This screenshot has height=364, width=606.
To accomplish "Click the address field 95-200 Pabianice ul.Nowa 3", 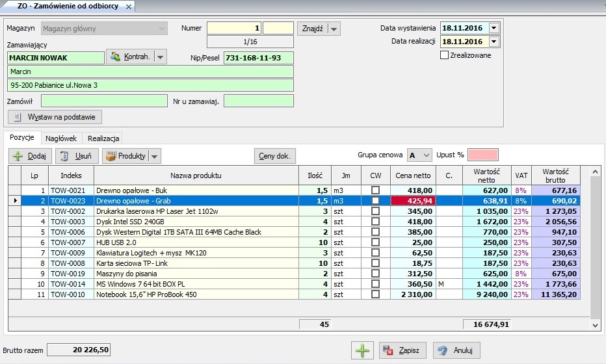I will pos(150,85).
